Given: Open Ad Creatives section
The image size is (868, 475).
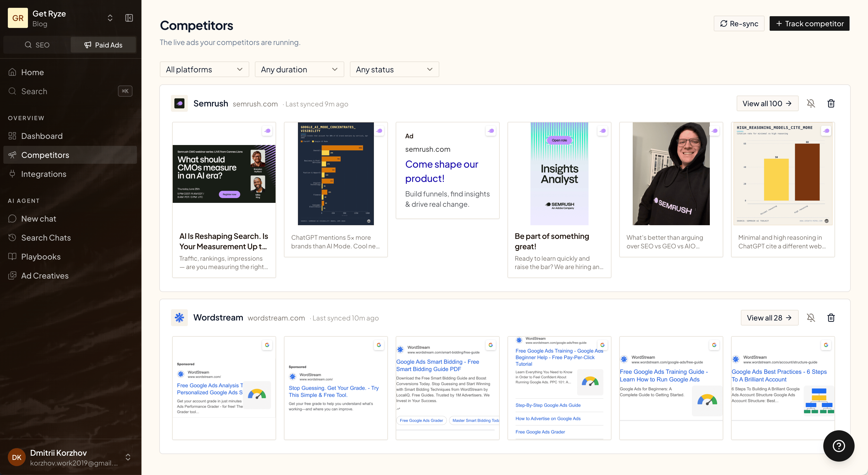Looking at the screenshot, I should (x=70, y=275).
